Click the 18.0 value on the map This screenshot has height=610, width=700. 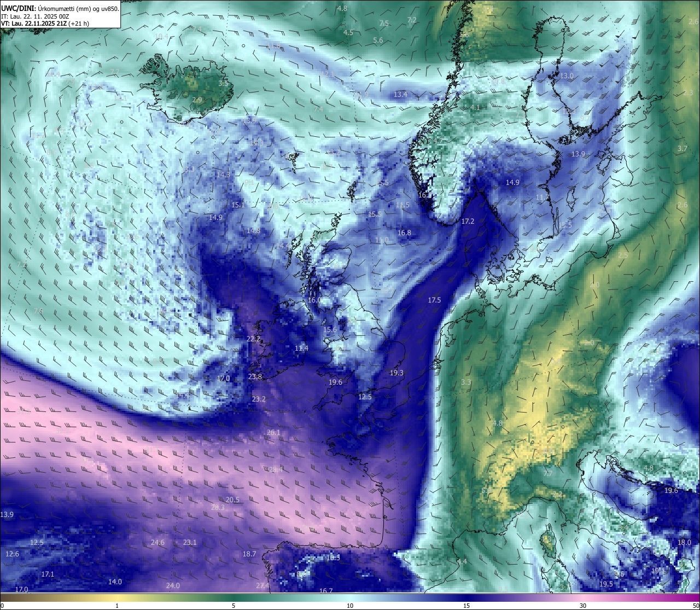click(x=684, y=543)
